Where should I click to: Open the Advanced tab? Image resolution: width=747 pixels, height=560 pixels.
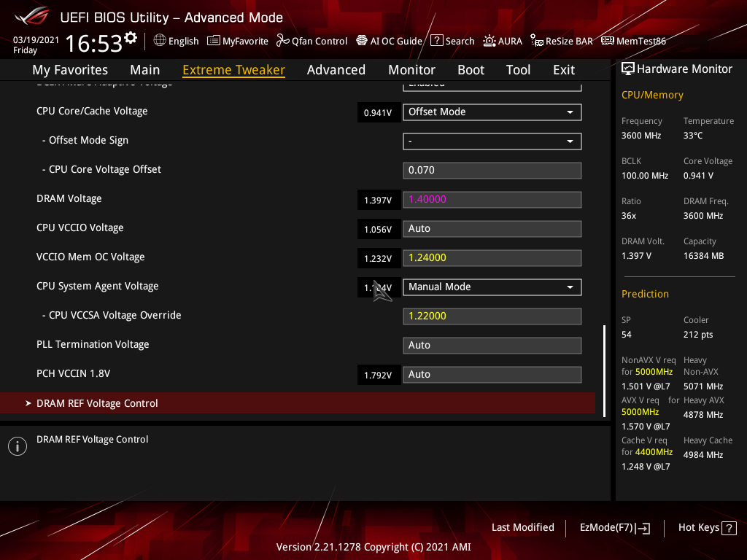coord(336,70)
